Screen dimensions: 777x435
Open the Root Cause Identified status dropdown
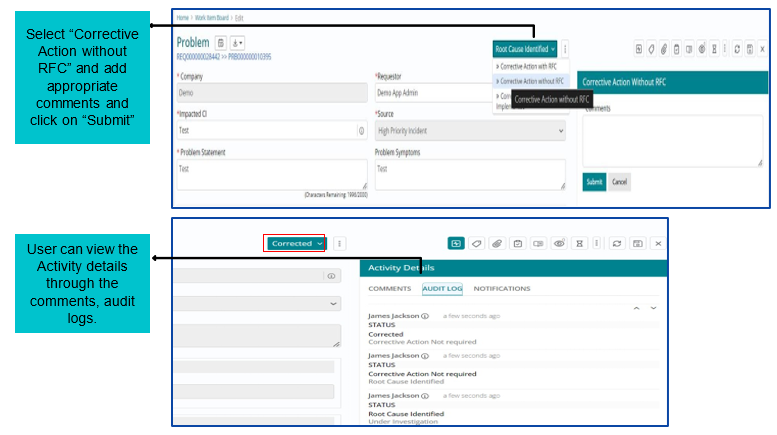(x=525, y=49)
